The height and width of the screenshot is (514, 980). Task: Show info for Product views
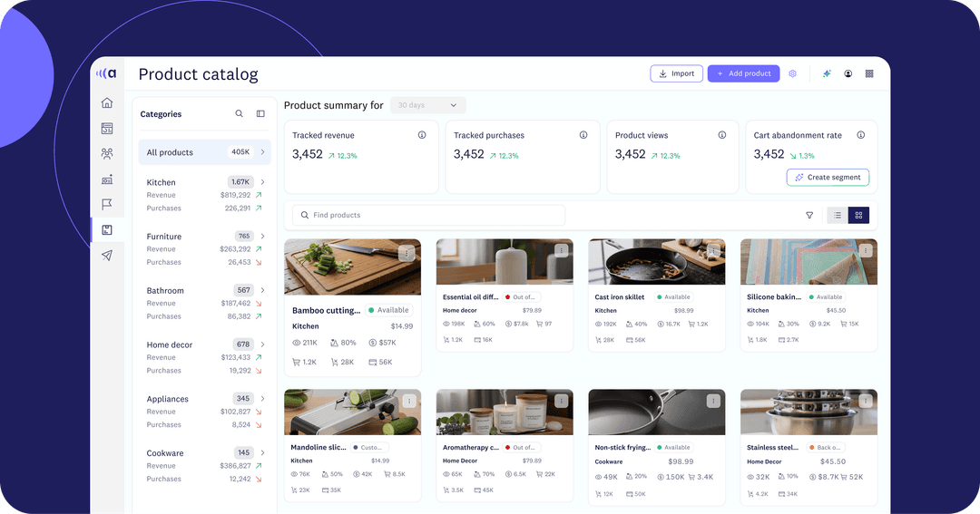[722, 135]
